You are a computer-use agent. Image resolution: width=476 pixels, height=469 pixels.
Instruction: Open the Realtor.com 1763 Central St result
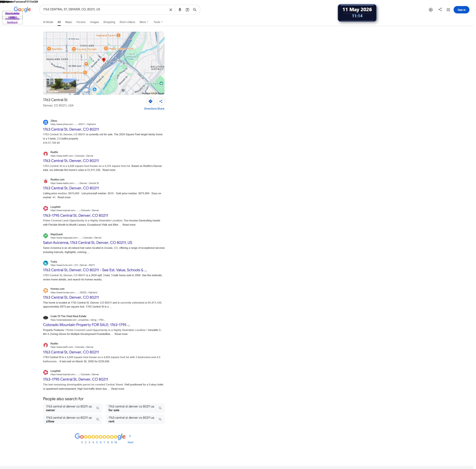71,188
